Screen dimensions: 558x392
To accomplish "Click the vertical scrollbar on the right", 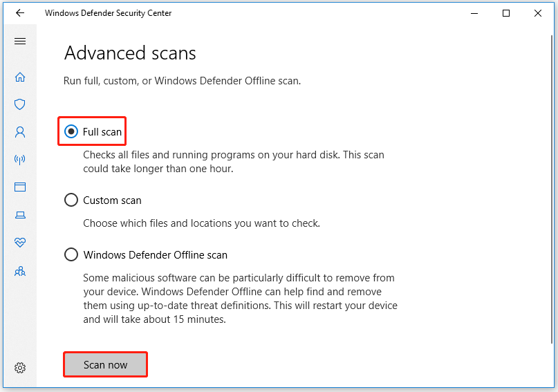I will (x=552, y=189).
